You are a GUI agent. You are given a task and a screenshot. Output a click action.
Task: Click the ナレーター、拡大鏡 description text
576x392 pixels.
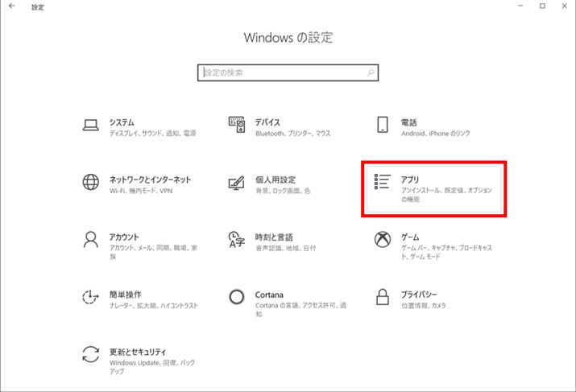point(154,305)
